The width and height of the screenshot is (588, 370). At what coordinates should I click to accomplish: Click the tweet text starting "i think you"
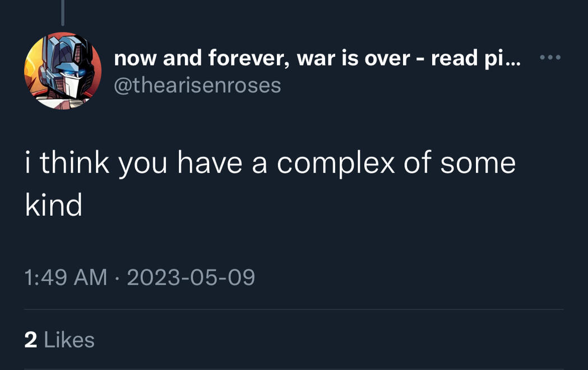(269, 163)
